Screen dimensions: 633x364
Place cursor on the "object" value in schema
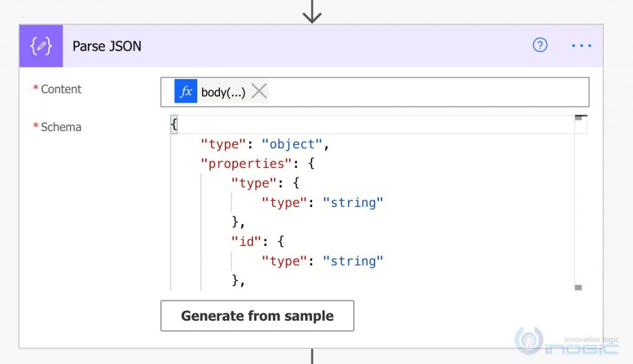pyautogui.click(x=292, y=144)
